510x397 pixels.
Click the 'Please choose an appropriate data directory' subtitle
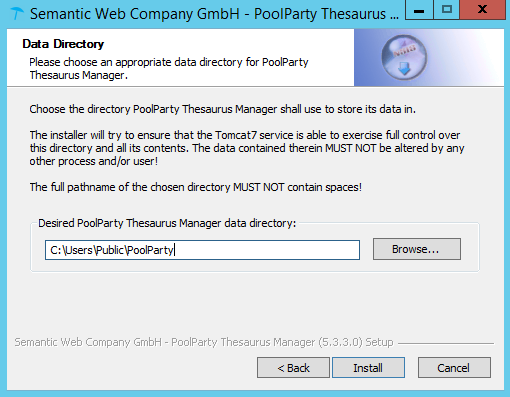169,68
